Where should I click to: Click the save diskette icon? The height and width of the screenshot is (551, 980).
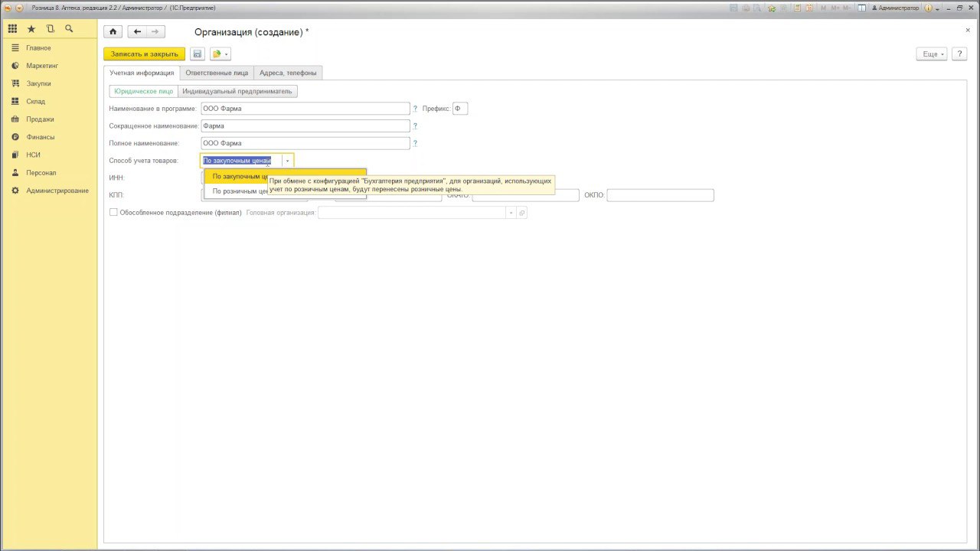pyautogui.click(x=198, y=54)
